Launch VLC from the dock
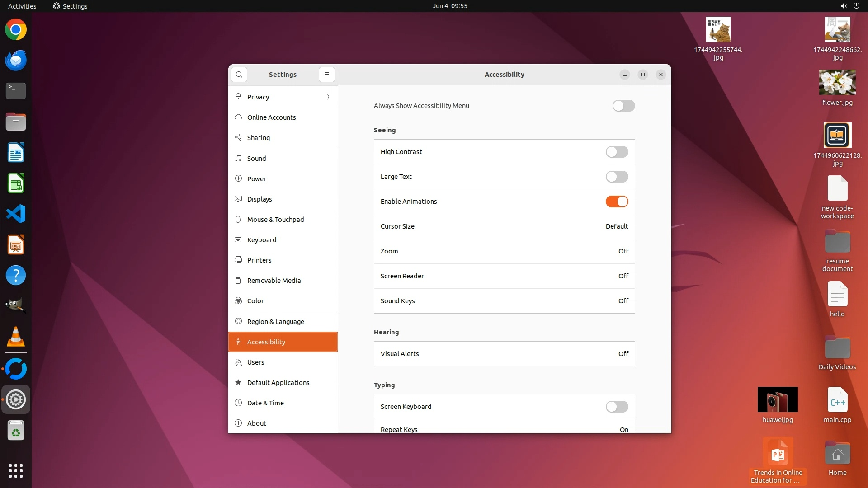This screenshot has height=488, width=868. [x=16, y=337]
